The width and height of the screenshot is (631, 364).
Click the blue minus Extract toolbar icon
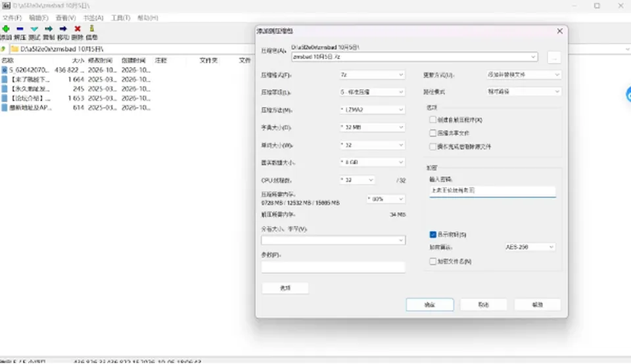coord(20,28)
